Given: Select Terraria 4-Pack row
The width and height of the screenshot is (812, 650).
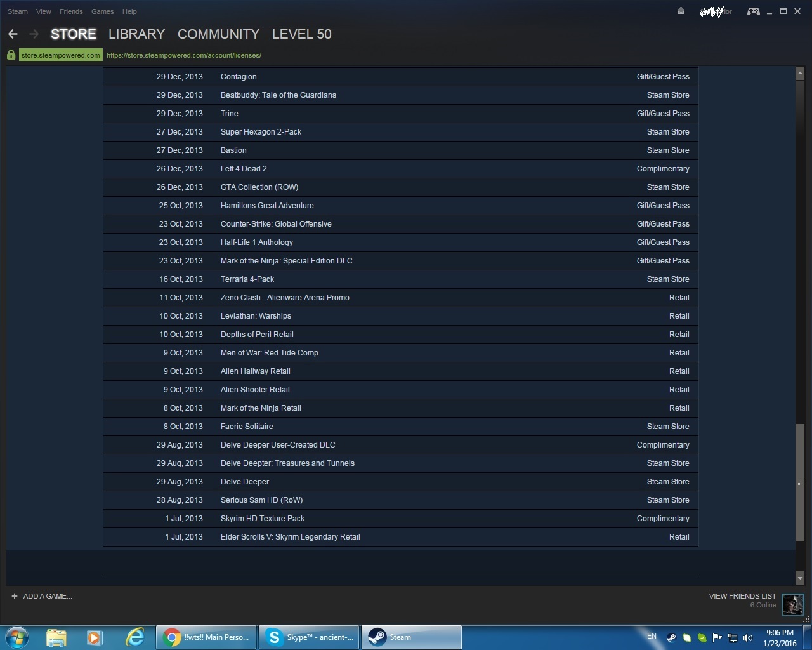Looking at the screenshot, I should click(x=400, y=279).
